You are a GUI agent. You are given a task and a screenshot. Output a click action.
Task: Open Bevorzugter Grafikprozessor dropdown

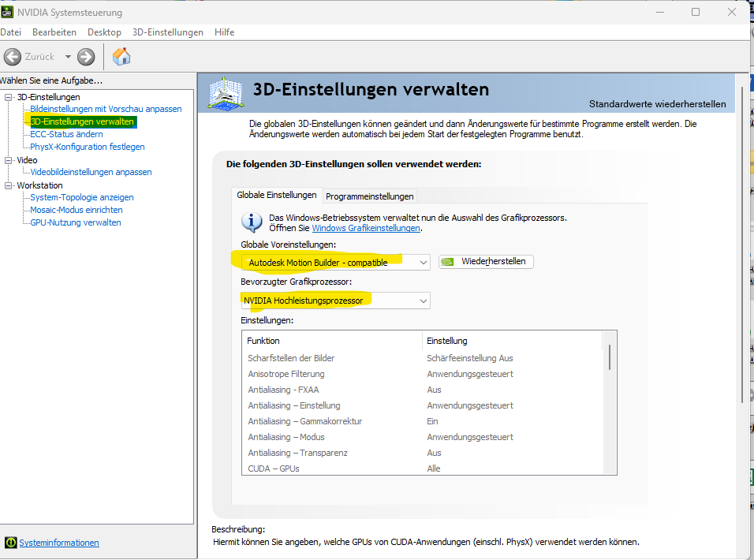[335, 301]
